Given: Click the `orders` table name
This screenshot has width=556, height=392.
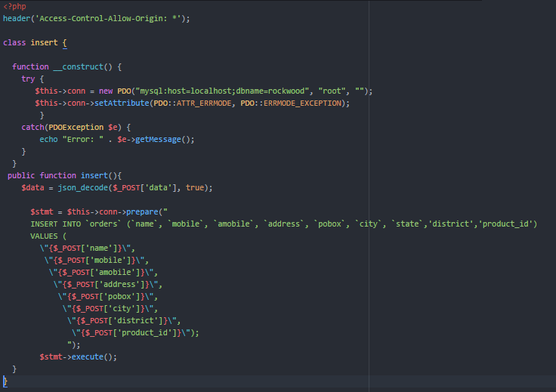Looking at the screenshot, I should (103, 224).
